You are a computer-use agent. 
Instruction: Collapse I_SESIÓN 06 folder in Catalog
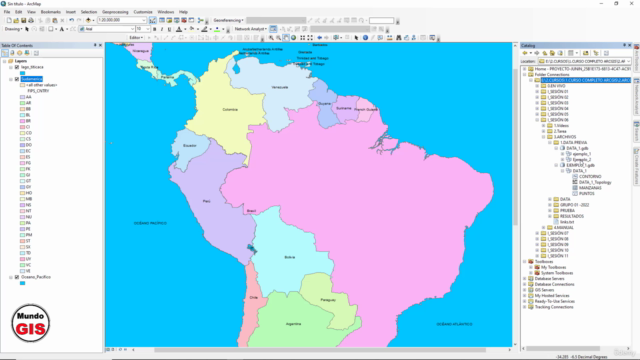pos(537,120)
